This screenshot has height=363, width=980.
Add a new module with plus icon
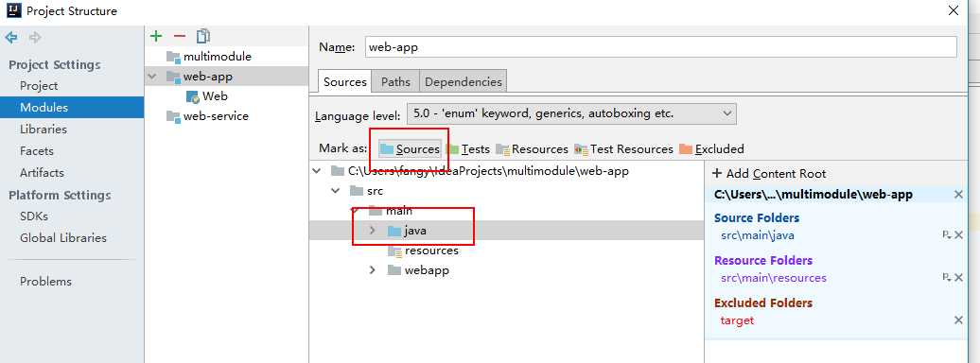tap(156, 36)
